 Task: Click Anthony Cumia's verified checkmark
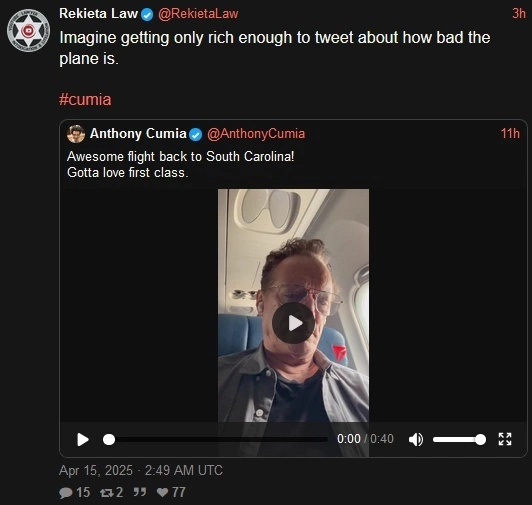195,134
